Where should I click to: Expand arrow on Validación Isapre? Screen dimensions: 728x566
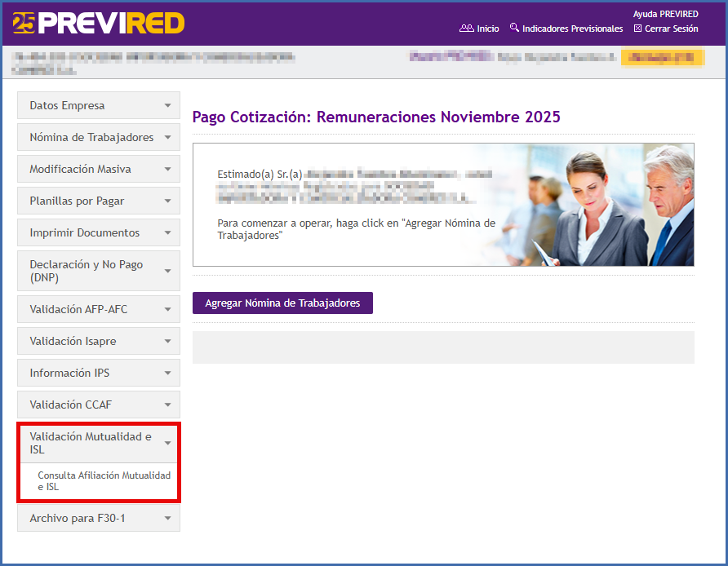click(167, 342)
